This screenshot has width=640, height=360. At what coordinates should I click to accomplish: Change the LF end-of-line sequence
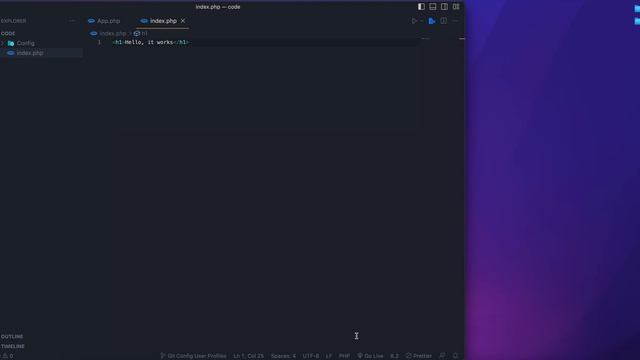point(329,356)
